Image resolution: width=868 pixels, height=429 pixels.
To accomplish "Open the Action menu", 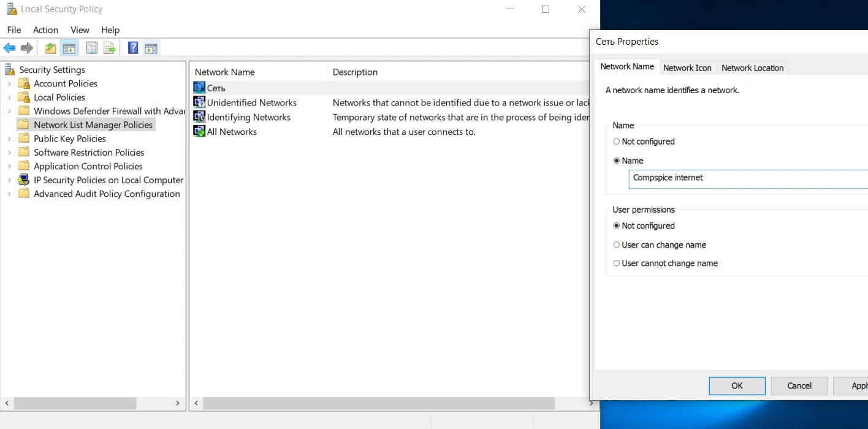I will pos(46,29).
